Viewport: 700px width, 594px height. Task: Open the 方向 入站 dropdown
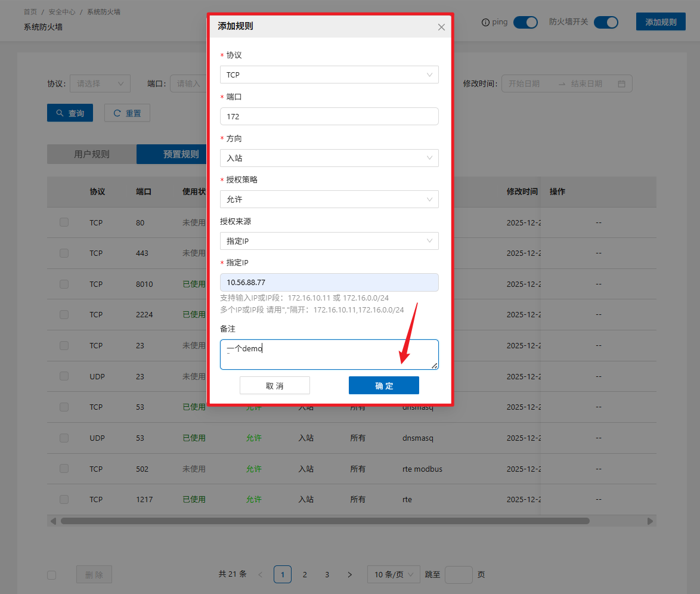click(329, 158)
